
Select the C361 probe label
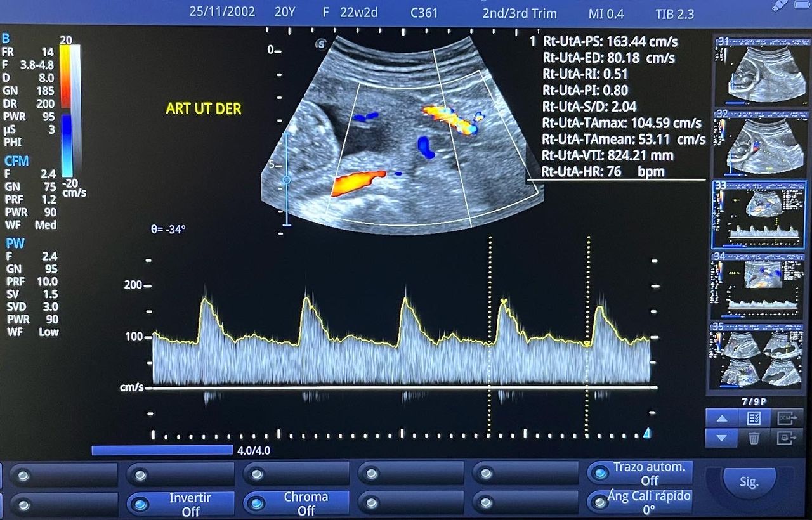pyautogui.click(x=423, y=13)
